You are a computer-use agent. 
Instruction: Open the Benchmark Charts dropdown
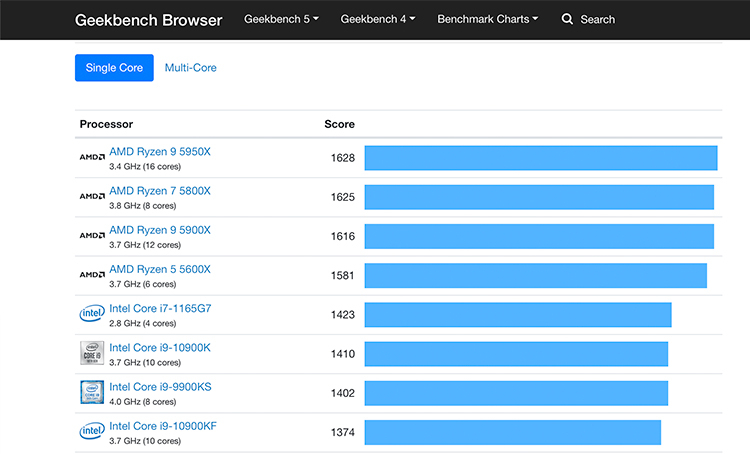(487, 19)
